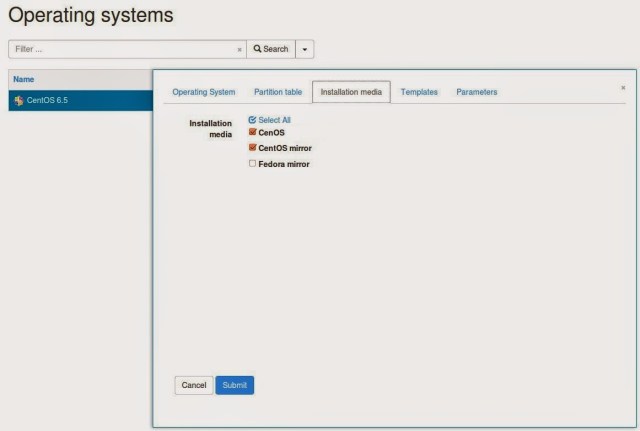This screenshot has width=640, height=431.
Task: Uncheck the CentOS mirror checkbox
Action: [x=253, y=147]
